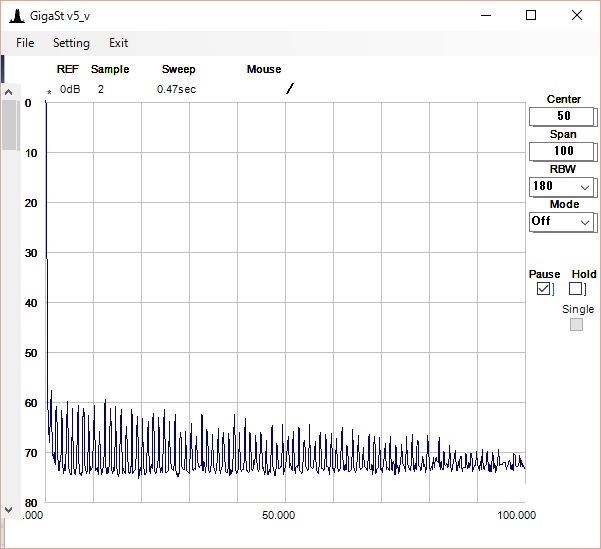Viewport: 601px width, 549px height.
Task: Click the scrollbar up arrow
Action: click(x=9, y=93)
